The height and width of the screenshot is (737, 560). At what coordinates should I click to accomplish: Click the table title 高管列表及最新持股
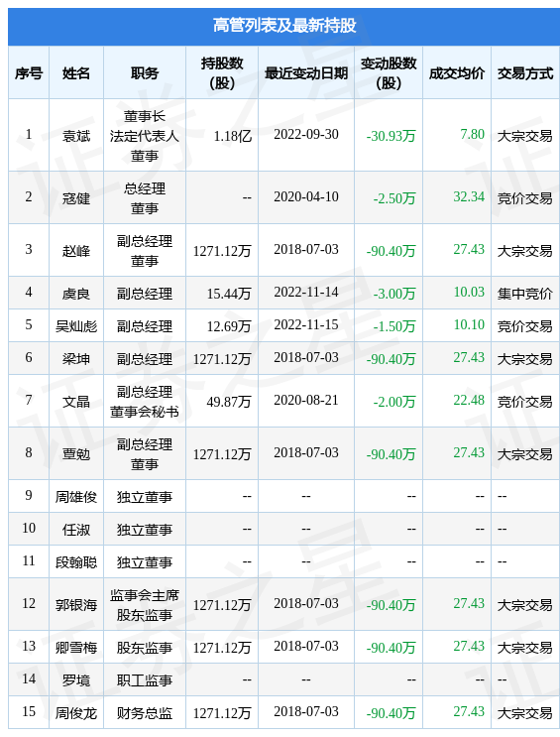click(x=283, y=26)
